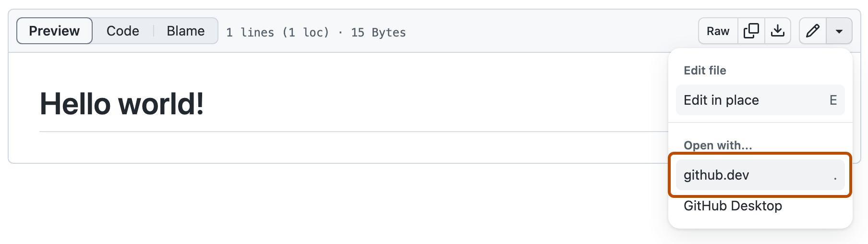
Task: Click the '15 Bytes' file size text
Action: coord(378,33)
